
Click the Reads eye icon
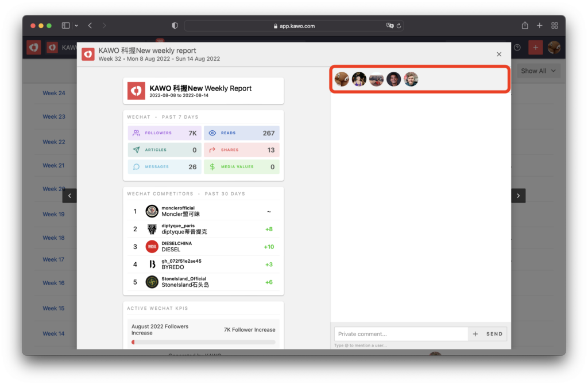point(212,133)
